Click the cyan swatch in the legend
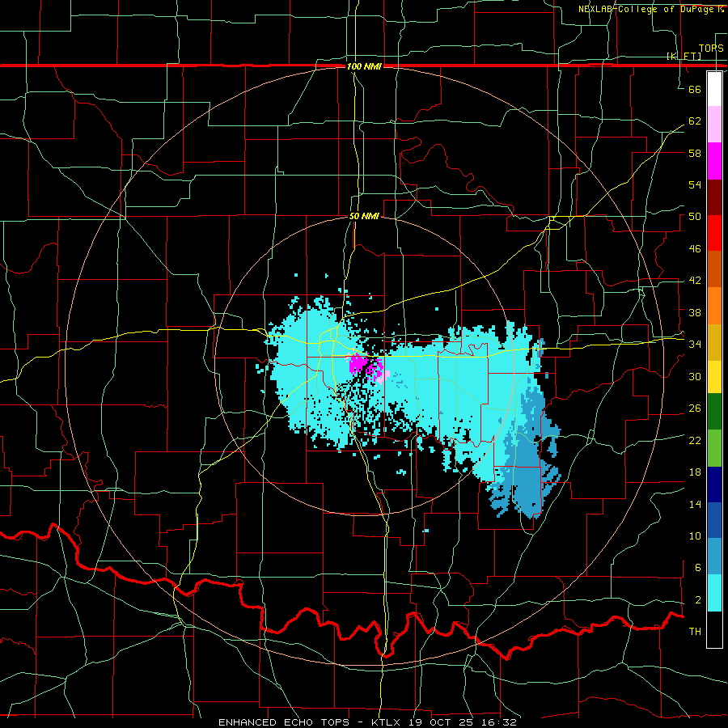 pos(714,593)
